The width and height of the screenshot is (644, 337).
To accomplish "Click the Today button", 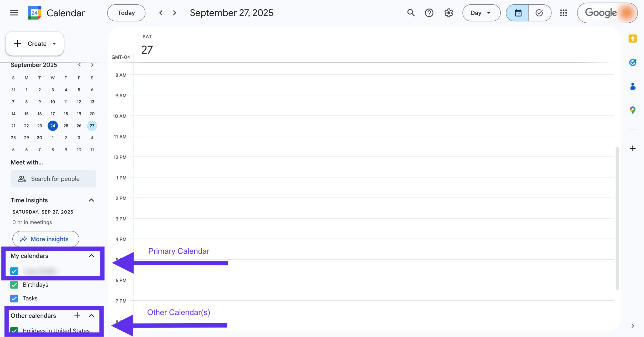I will pos(126,13).
